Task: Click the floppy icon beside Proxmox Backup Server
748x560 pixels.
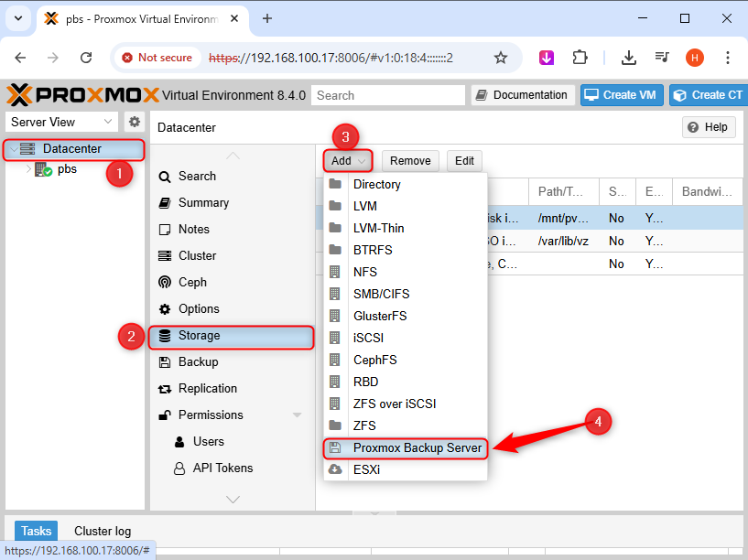Action: (x=335, y=447)
